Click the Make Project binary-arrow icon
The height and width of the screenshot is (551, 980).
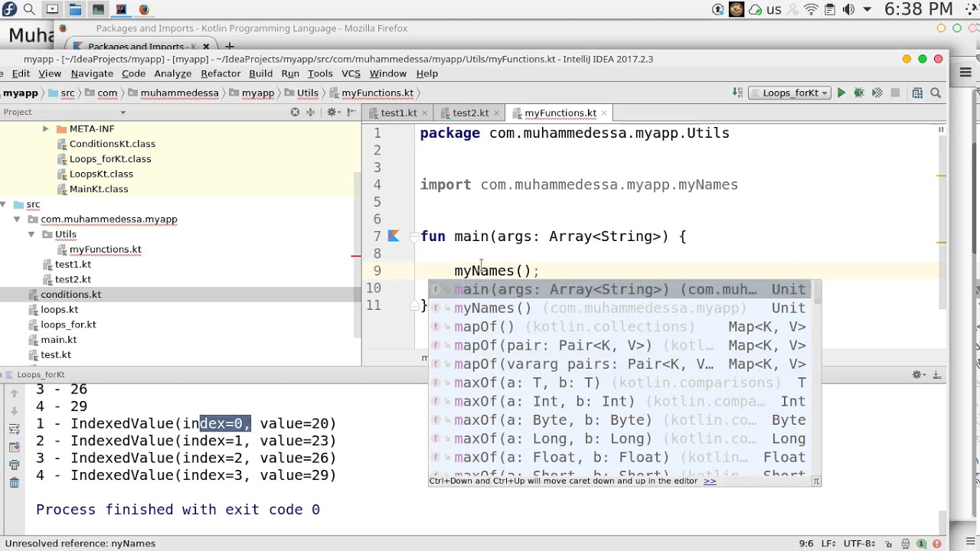point(737,93)
